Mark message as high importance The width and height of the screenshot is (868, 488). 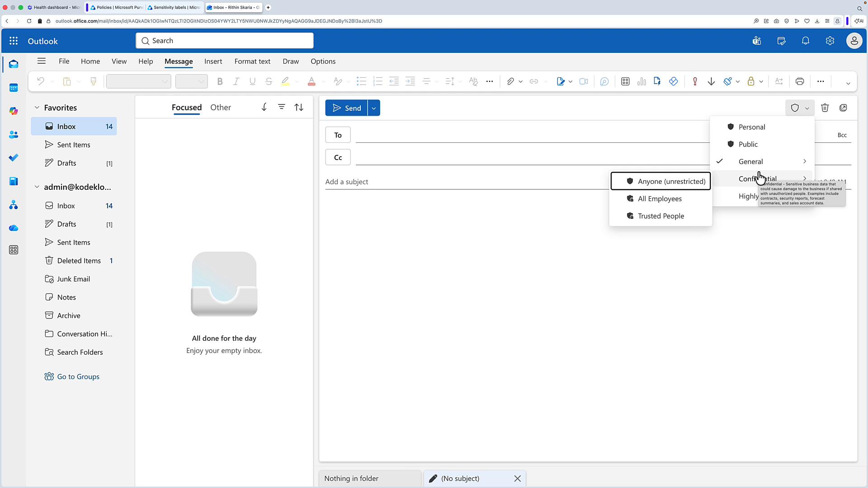tap(695, 81)
